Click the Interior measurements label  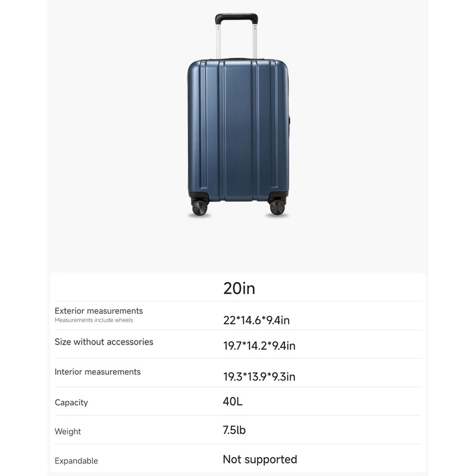98,371
